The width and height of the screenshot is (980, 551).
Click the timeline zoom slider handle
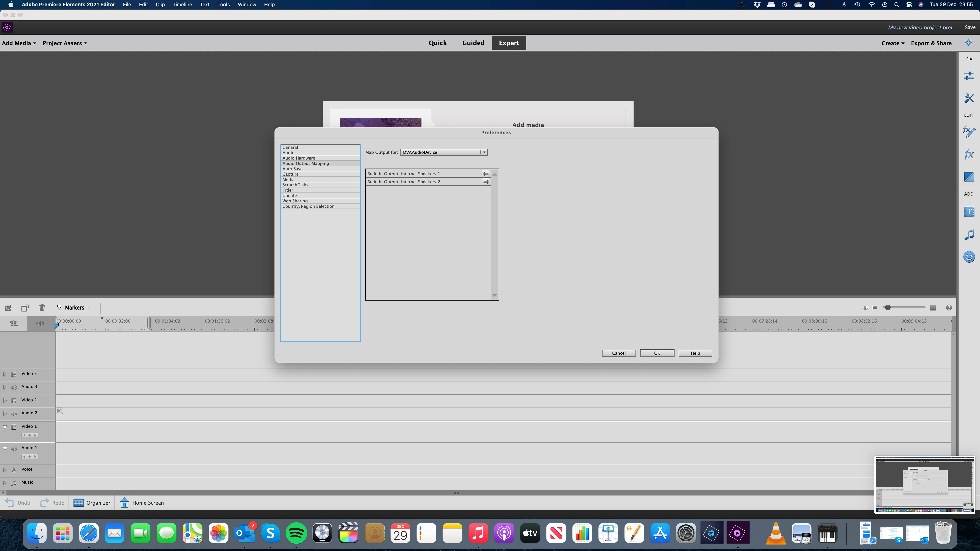pyautogui.click(x=888, y=307)
